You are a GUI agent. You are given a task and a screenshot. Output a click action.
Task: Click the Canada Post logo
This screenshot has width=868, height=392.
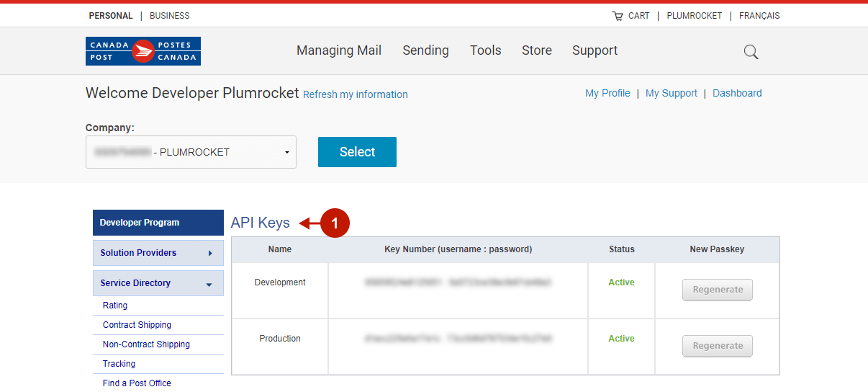pyautogui.click(x=143, y=51)
